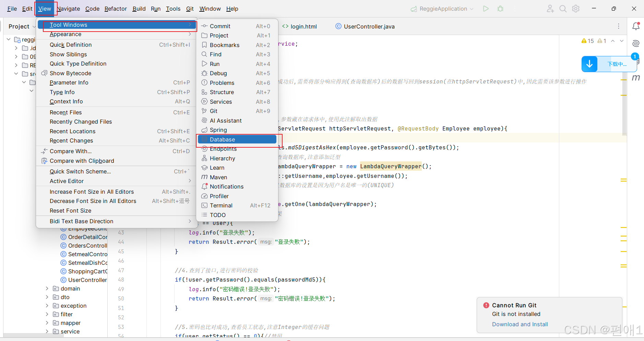644x341 pixels.
Task: Run the ReggieApplication with the run icon
Action: [486, 9]
